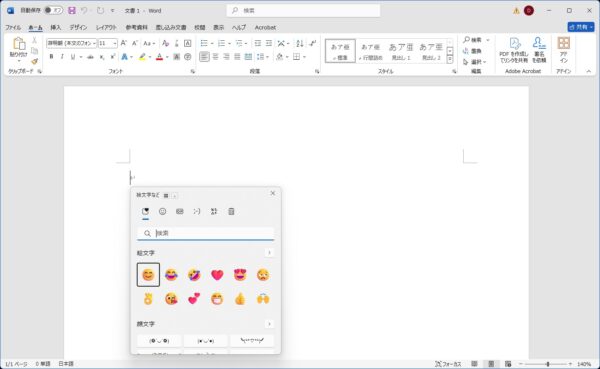The height and width of the screenshot is (369, 600).
Task: Apply the Heading 2 style
Action: click(431, 51)
